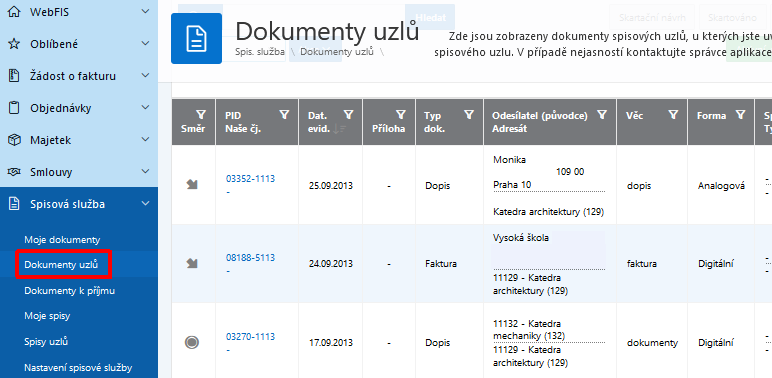
Task: Open document link 03352-1113
Action: click(250, 179)
